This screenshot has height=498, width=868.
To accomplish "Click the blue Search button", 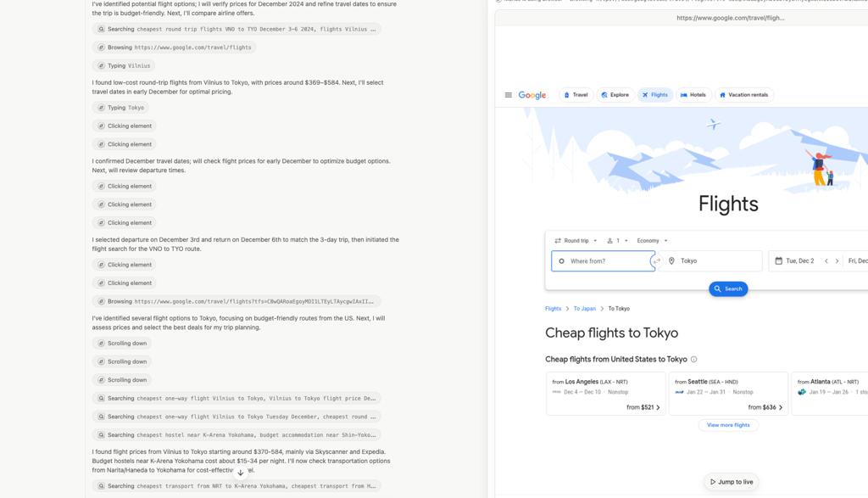I will coord(728,288).
